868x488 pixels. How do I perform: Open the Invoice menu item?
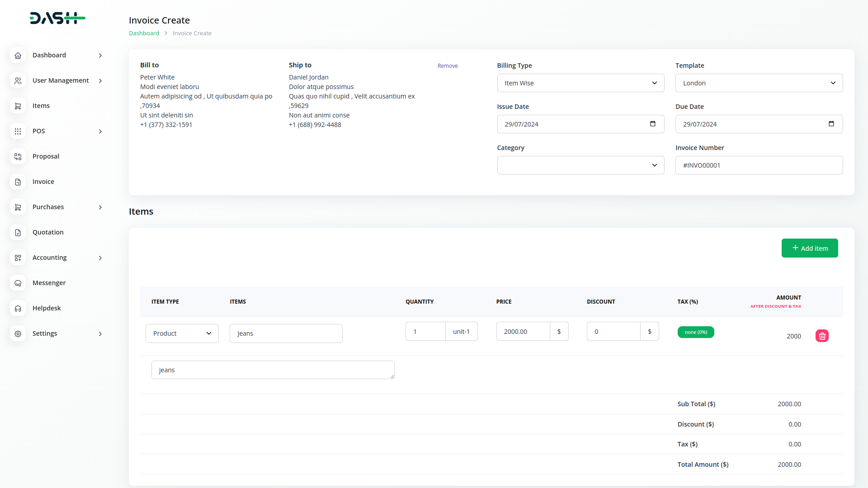tap(43, 182)
